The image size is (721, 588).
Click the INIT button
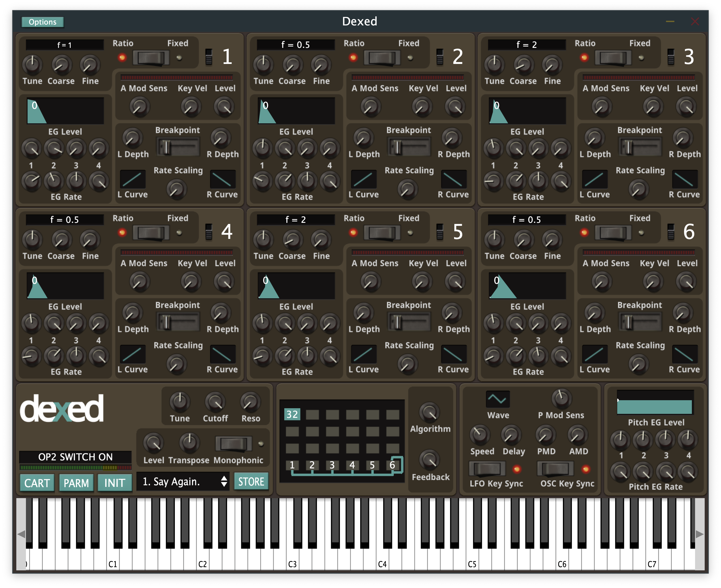pyautogui.click(x=114, y=483)
